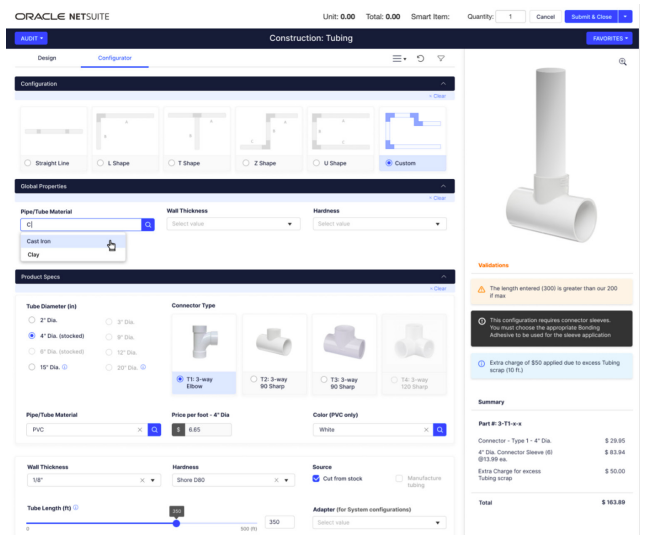Click info icon beside Tube Length label

76,507
